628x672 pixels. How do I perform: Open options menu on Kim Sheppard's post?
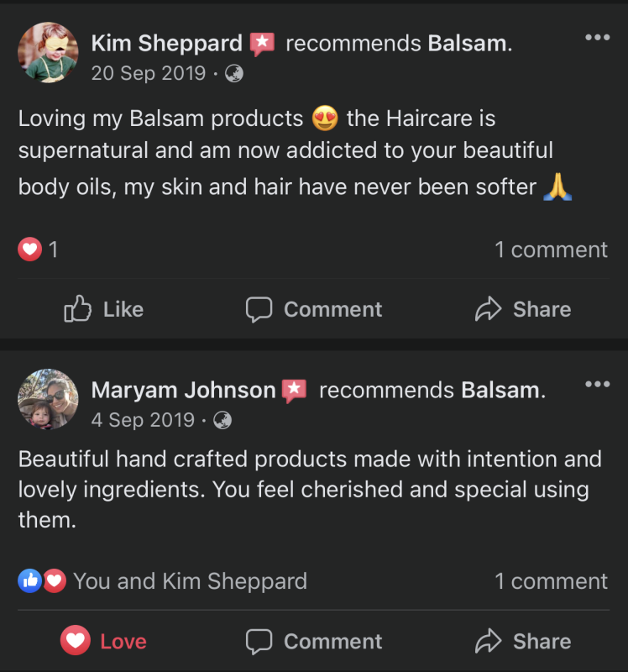click(597, 38)
